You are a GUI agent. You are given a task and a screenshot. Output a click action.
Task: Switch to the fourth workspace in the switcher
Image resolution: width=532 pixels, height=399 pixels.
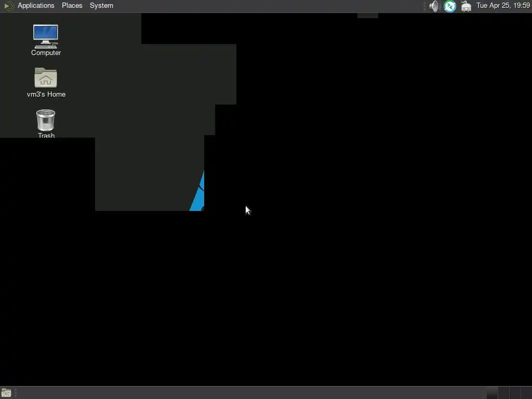tap(527, 393)
